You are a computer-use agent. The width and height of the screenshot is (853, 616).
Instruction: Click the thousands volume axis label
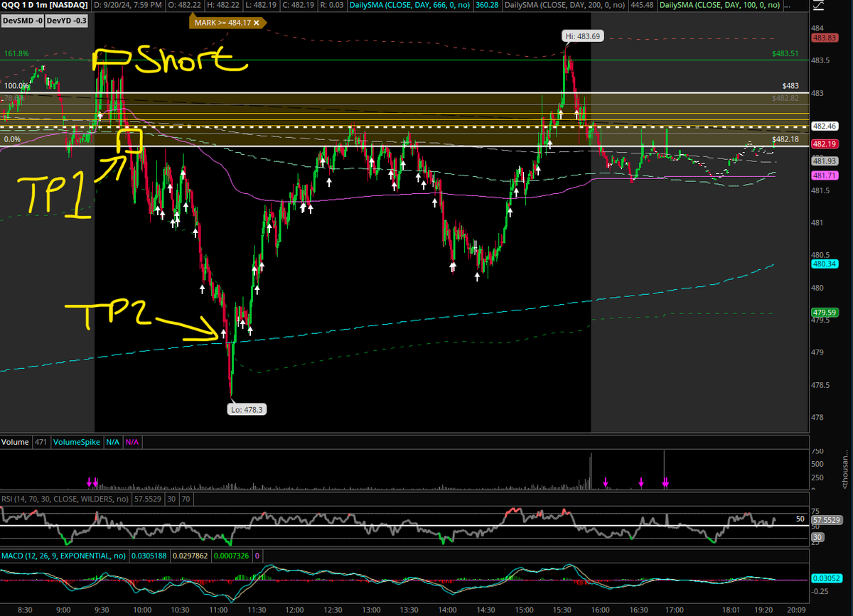coord(846,470)
